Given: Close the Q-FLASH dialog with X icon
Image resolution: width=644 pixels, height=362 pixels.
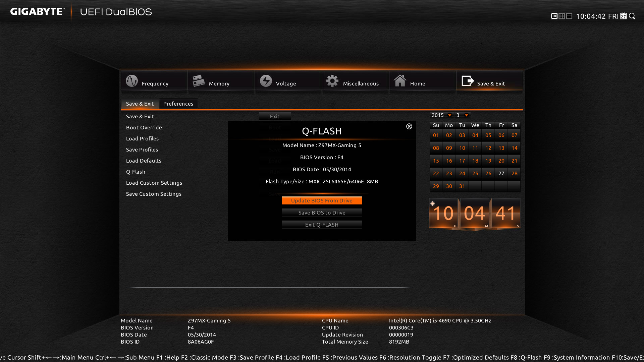Looking at the screenshot, I should click(409, 126).
